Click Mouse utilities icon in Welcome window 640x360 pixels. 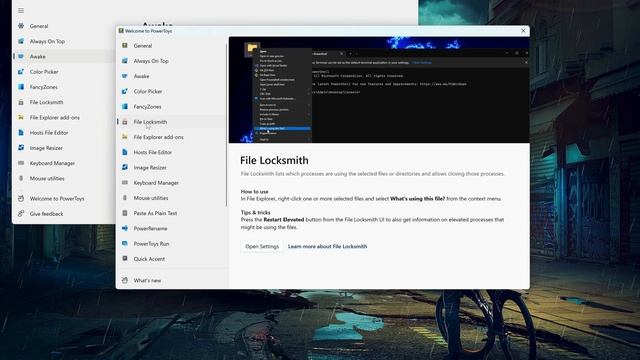125,198
